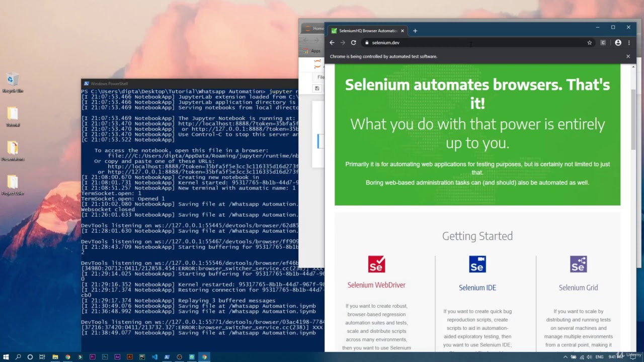Open the network Wi-Fi tray icon
Viewport: 644px width, 362px height.
(x=581, y=357)
